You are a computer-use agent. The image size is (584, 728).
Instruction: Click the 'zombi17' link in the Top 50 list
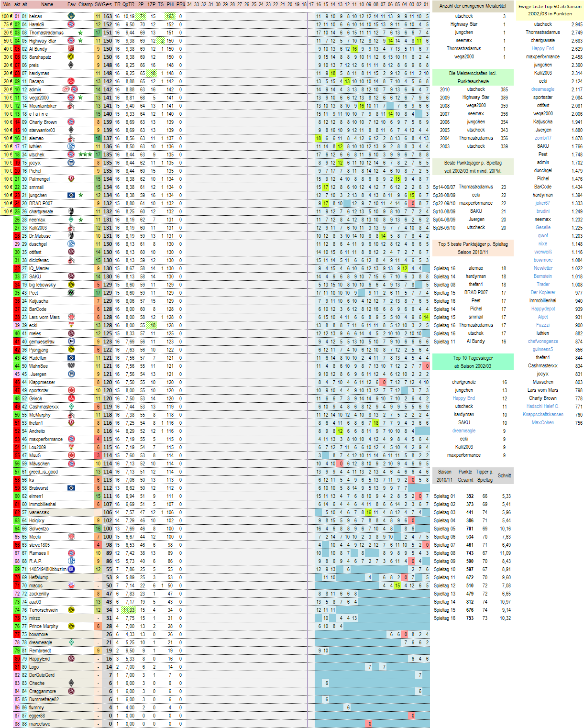pos(542,138)
